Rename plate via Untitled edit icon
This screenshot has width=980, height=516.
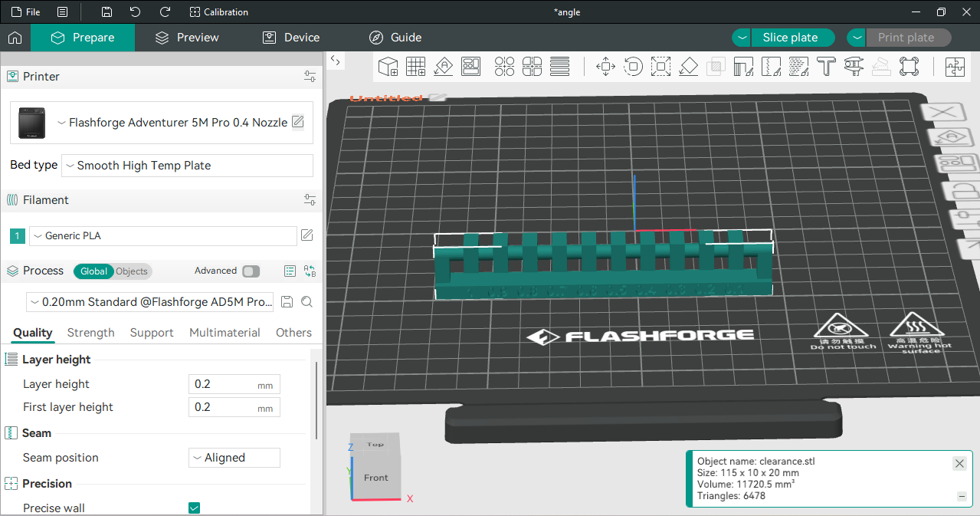pyautogui.click(x=438, y=97)
